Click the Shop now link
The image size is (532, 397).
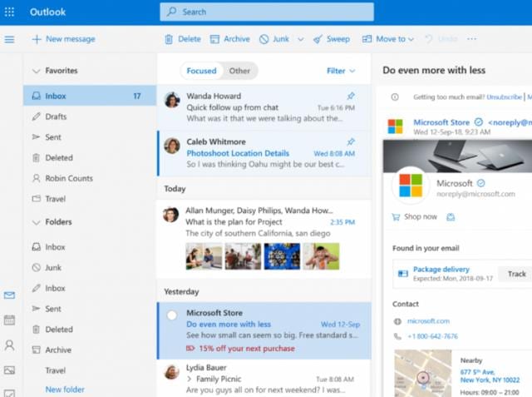click(421, 216)
